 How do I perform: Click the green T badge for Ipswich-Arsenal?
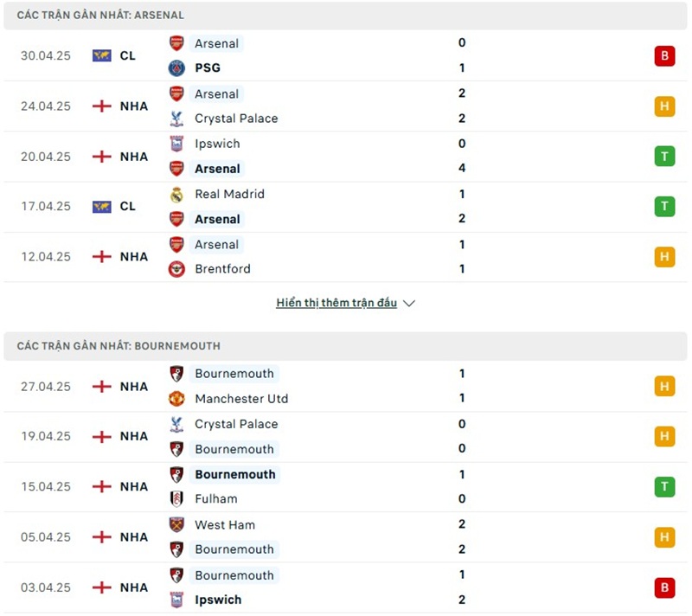[x=664, y=157]
